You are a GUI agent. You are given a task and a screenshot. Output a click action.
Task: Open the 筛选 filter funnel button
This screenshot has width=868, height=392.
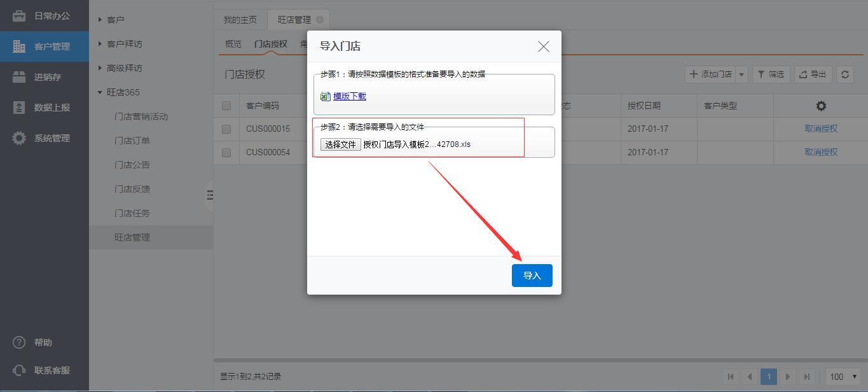771,74
